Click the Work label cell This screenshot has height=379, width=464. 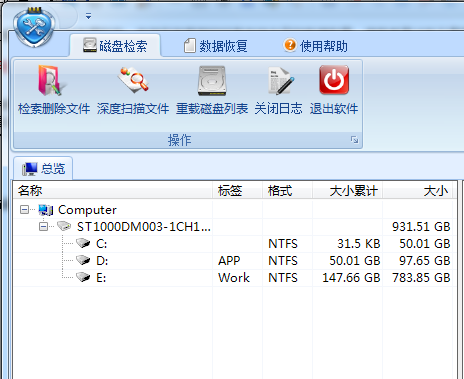(234, 278)
